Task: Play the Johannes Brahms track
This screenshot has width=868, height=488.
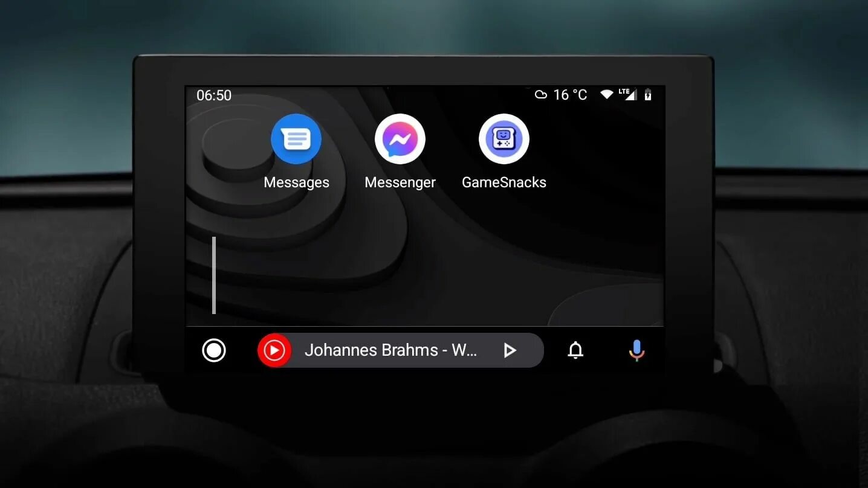Action: tap(510, 350)
